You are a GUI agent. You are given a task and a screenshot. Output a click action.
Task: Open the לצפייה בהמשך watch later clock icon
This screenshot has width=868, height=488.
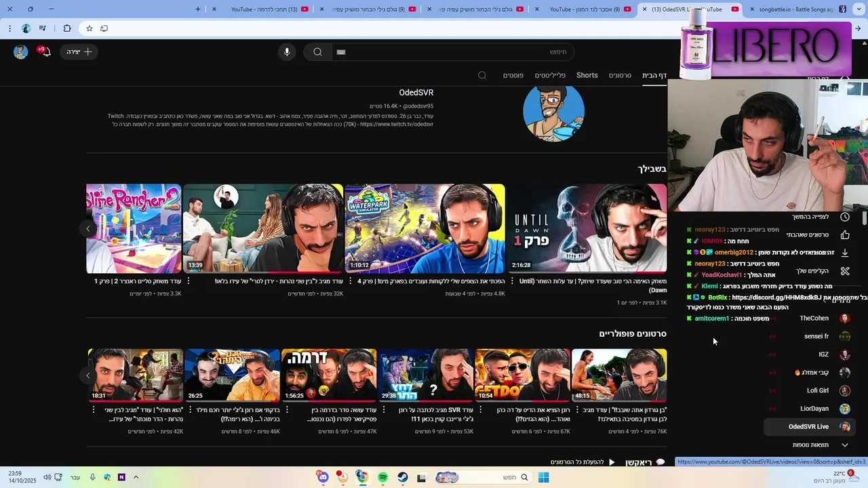pyautogui.click(x=845, y=217)
